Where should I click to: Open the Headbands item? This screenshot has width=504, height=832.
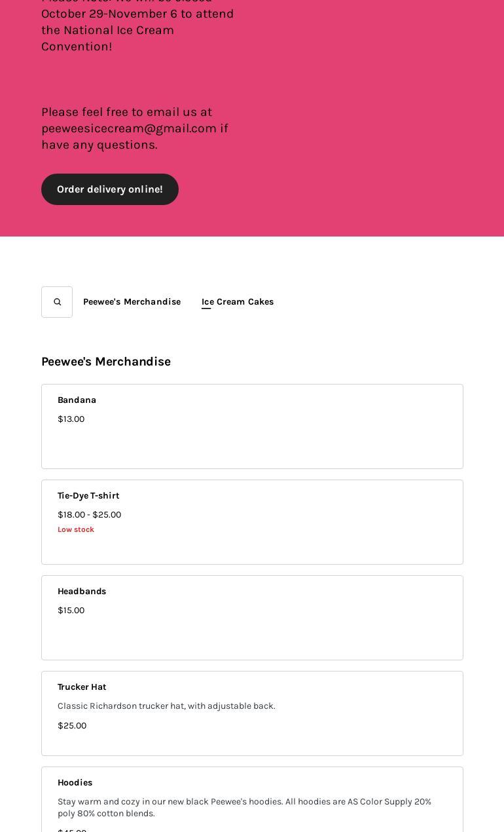tap(82, 592)
